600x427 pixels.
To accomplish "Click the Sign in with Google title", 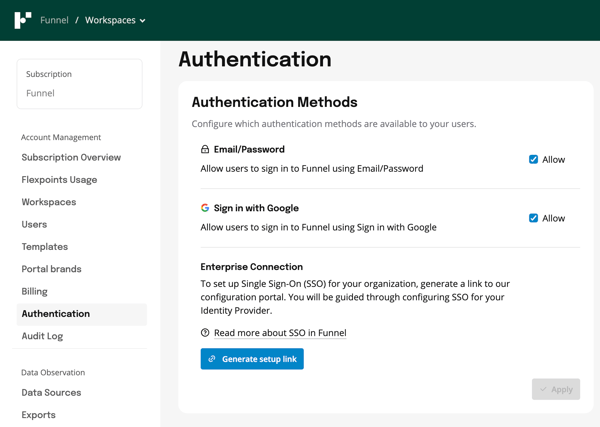I will [x=256, y=208].
